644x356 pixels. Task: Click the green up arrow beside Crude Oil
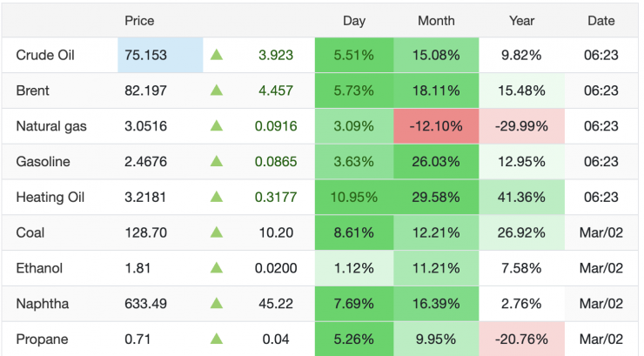tap(217, 55)
